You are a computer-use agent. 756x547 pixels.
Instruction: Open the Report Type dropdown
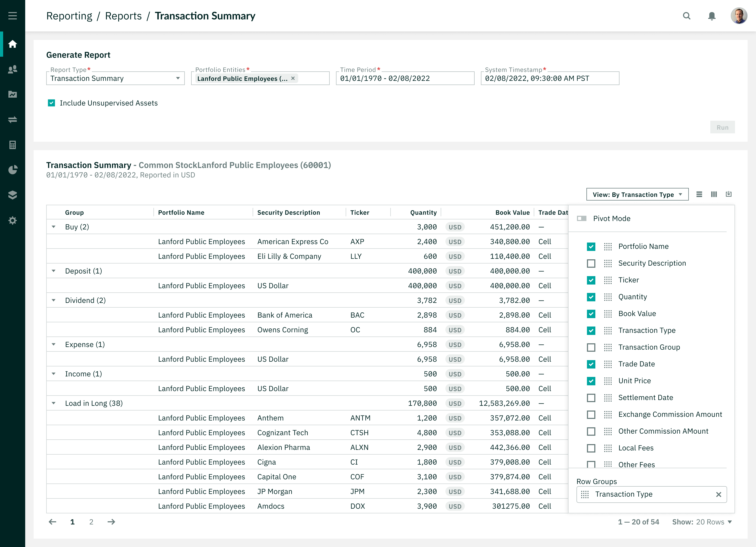(115, 78)
